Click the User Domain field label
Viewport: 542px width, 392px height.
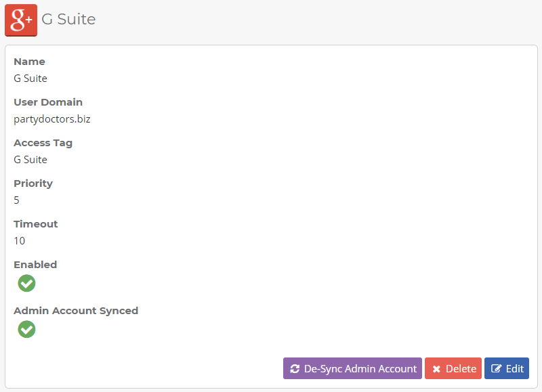48,102
